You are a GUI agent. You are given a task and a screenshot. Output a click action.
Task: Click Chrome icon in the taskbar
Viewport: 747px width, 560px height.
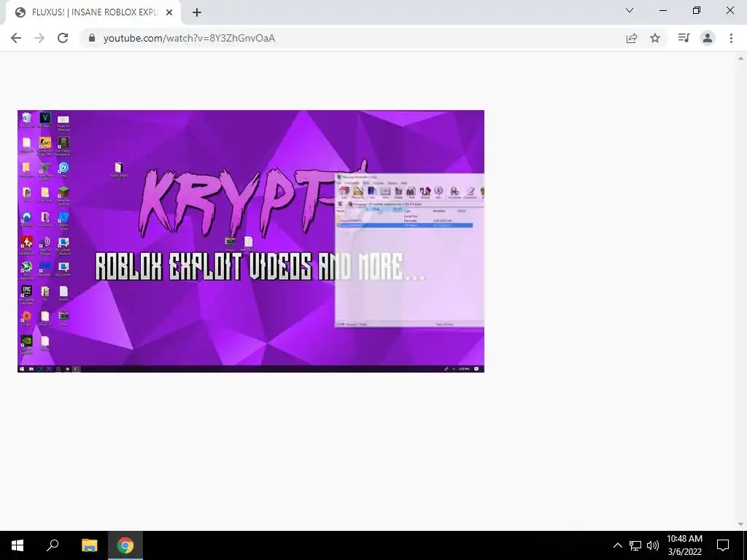coord(125,545)
